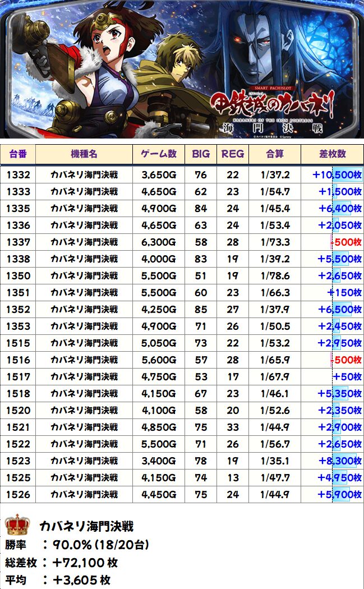This screenshot has height=589, width=364.
Task: Click the 1/78.6 combined rate
Action: tap(275, 276)
